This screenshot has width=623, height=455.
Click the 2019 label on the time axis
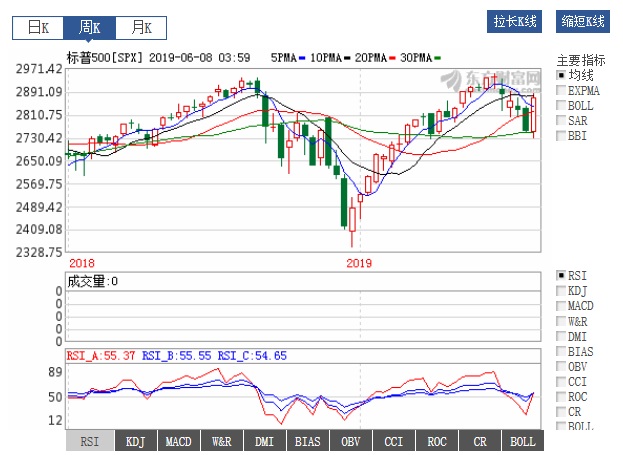coord(358,263)
